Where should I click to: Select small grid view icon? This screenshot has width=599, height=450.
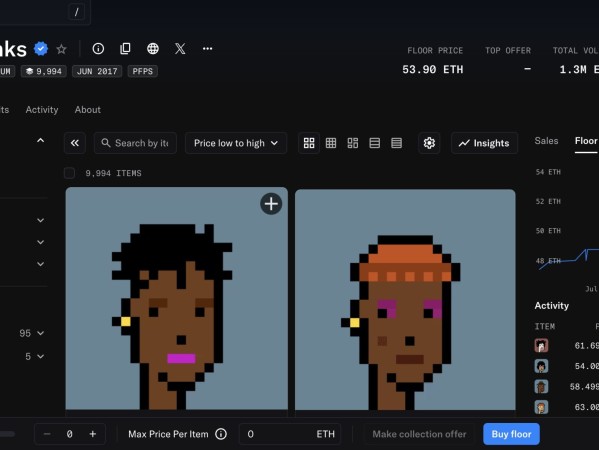[331, 143]
